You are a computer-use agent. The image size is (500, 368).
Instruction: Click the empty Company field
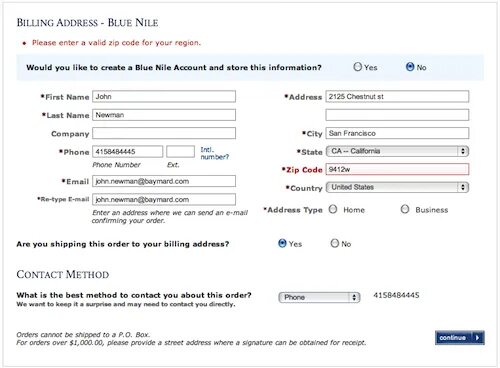pyautogui.click(x=164, y=133)
